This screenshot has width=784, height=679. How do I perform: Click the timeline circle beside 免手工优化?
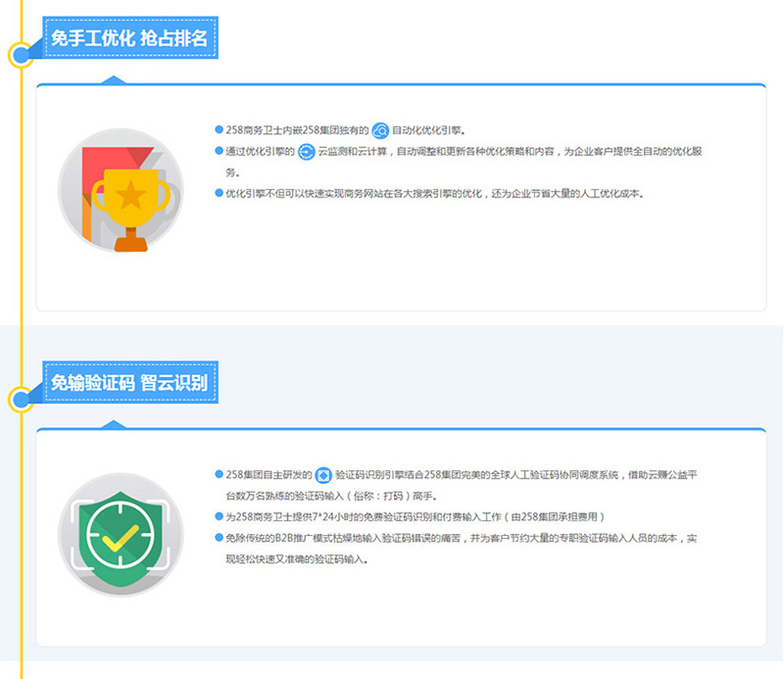click(x=21, y=55)
